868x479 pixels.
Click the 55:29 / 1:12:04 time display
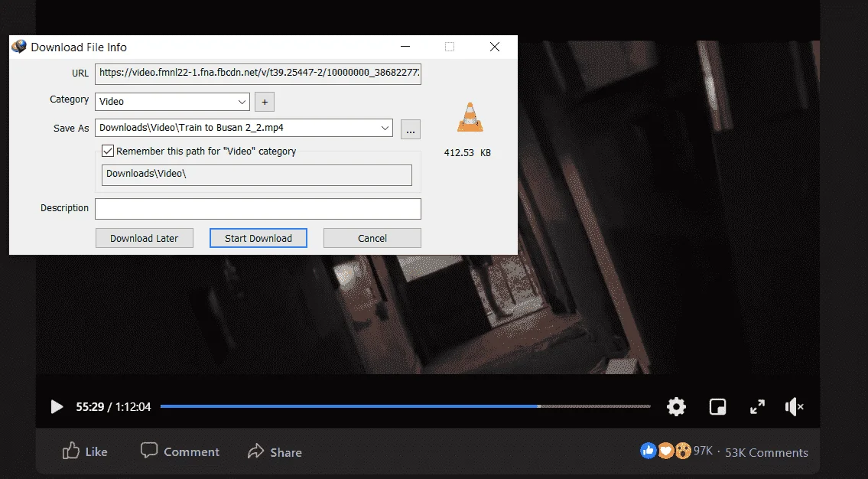tap(113, 407)
